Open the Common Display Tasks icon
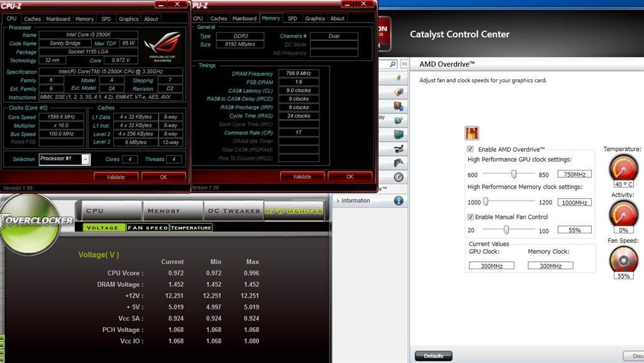 tap(398, 120)
